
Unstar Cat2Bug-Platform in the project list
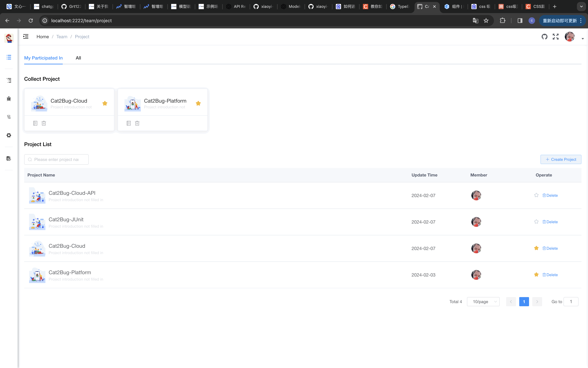pyautogui.click(x=536, y=275)
